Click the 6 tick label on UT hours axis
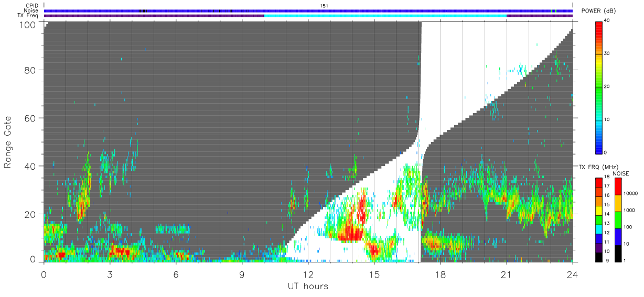Viewport: 644px width, 297px height. tap(176, 274)
